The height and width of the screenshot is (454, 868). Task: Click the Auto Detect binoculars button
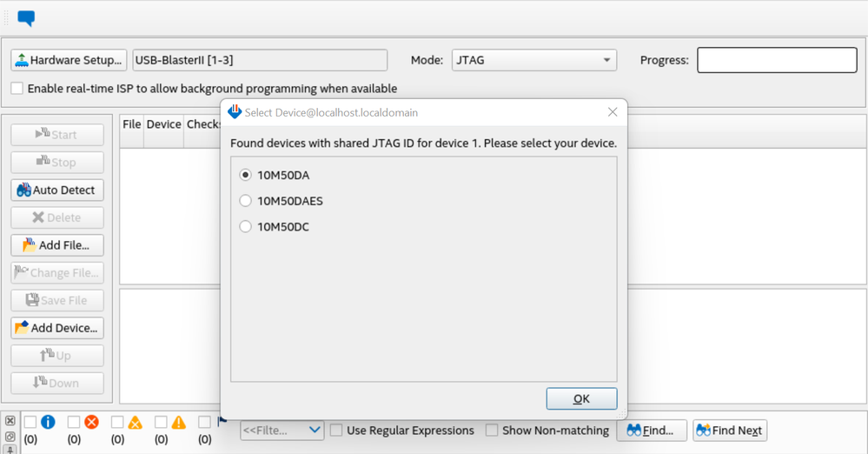[x=57, y=190]
